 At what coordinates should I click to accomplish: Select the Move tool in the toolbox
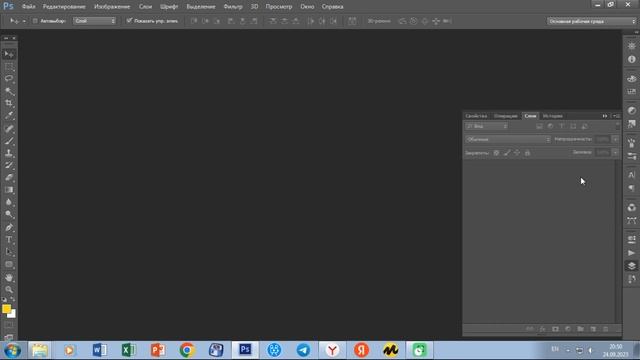coord(9,54)
